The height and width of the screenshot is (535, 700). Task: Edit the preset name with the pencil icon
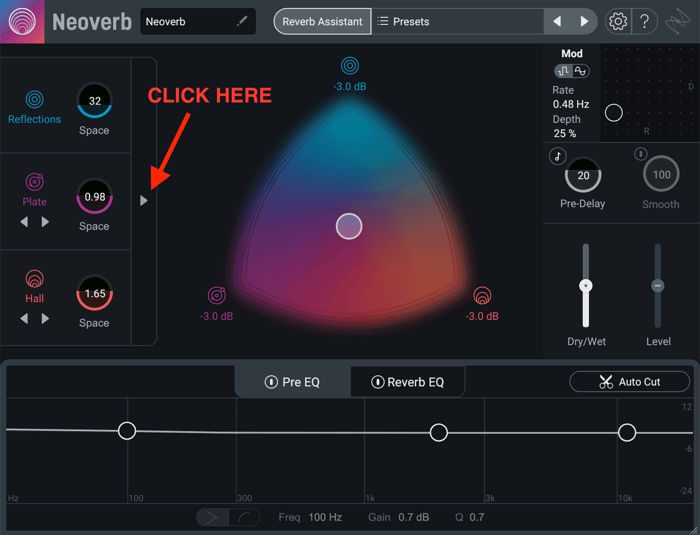tap(242, 21)
